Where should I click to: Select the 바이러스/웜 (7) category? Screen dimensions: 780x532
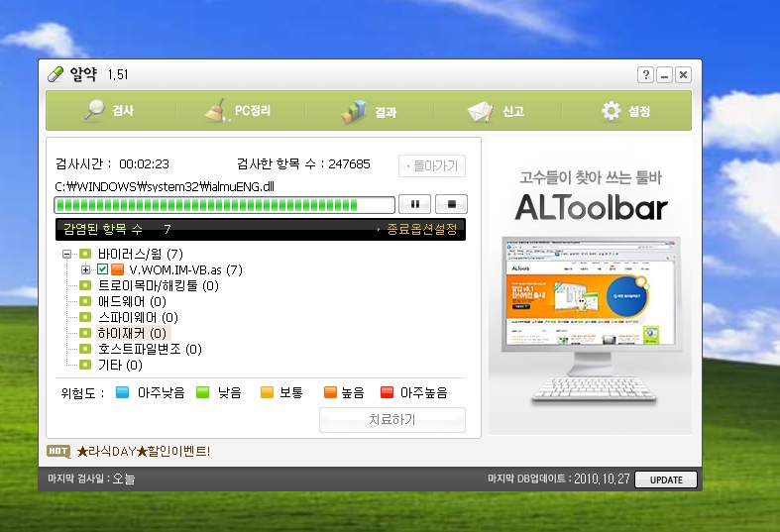click(141, 254)
